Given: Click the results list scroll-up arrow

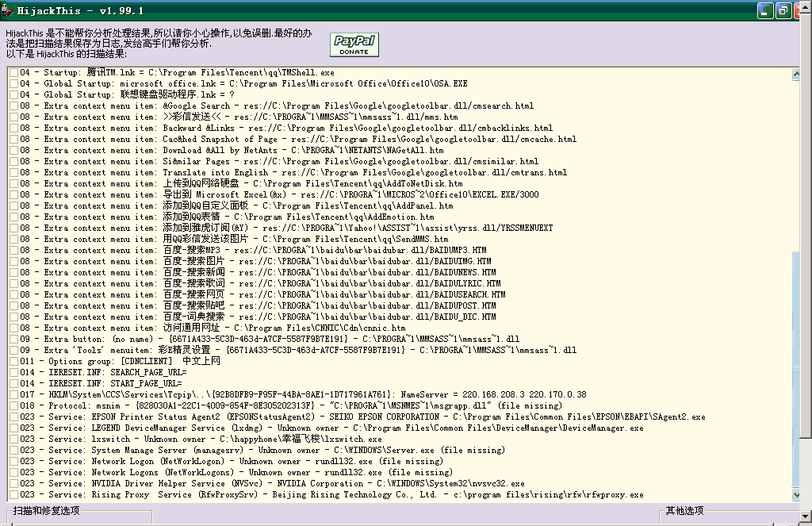Looking at the screenshot, I should pyautogui.click(x=795, y=74).
